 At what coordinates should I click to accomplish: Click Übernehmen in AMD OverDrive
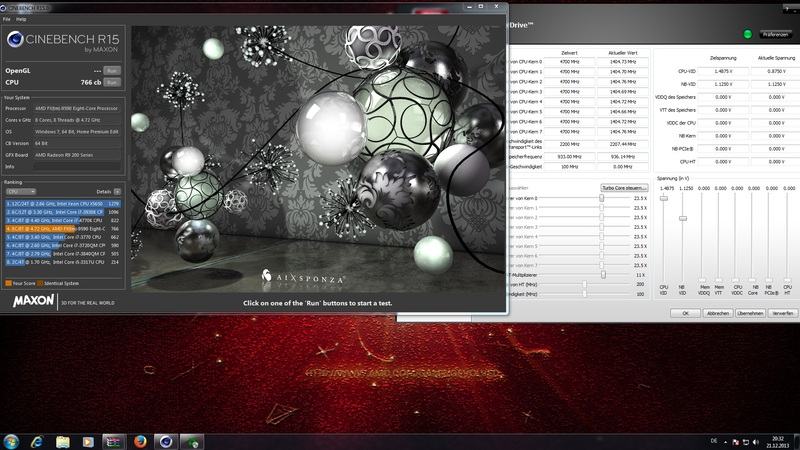click(x=750, y=313)
